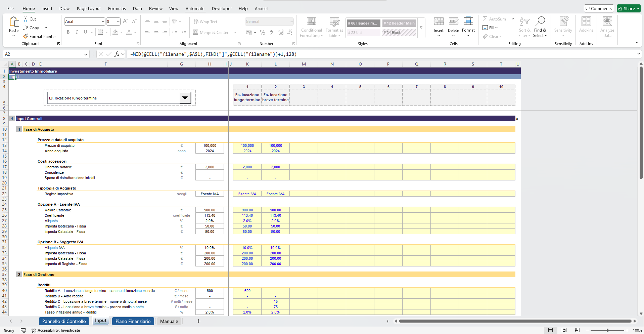Viewport: 644px width, 334px height.
Task: Collapse the ribbon with the chevron
Action: (x=637, y=42)
